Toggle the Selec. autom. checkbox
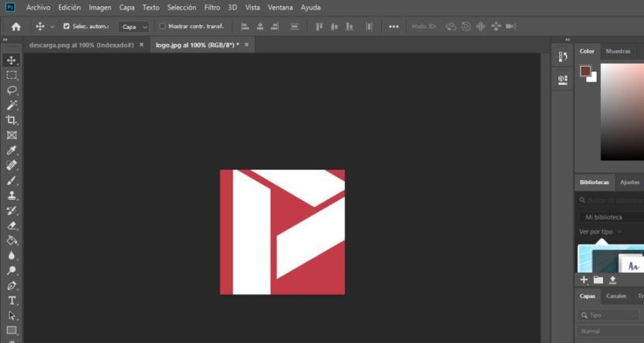Image resolution: width=644 pixels, height=343 pixels. (x=67, y=27)
